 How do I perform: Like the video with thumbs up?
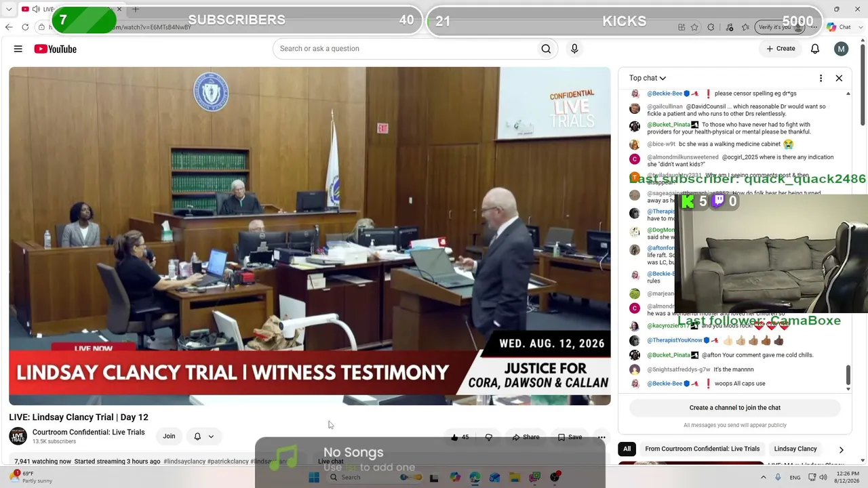pos(460,437)
